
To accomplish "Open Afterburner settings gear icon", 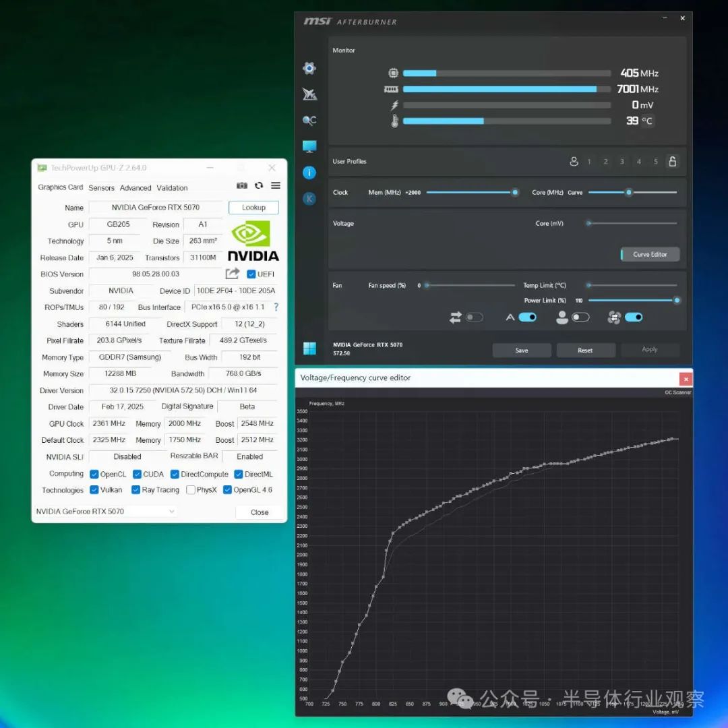I will pos(309,68).
